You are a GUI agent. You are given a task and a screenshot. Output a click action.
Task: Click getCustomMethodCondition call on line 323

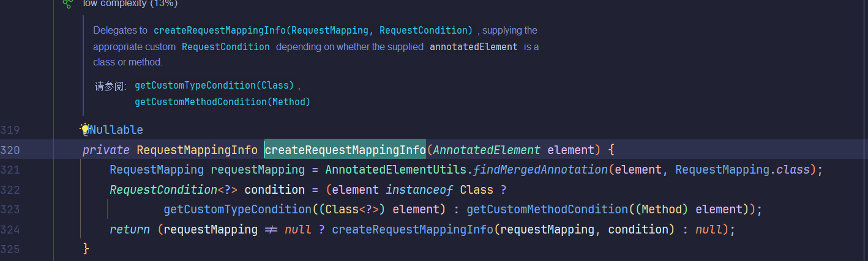(547, 210)
